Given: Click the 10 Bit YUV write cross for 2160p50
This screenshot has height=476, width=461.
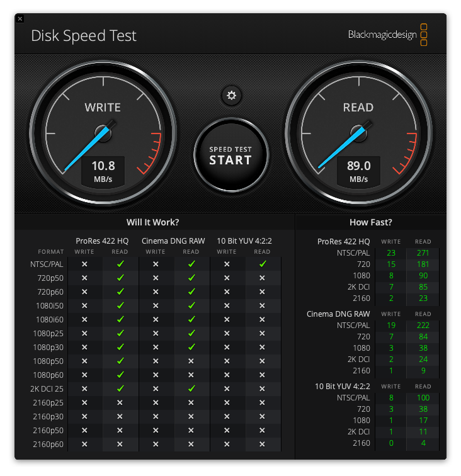Looking at the screenshot, I should 227,431.
